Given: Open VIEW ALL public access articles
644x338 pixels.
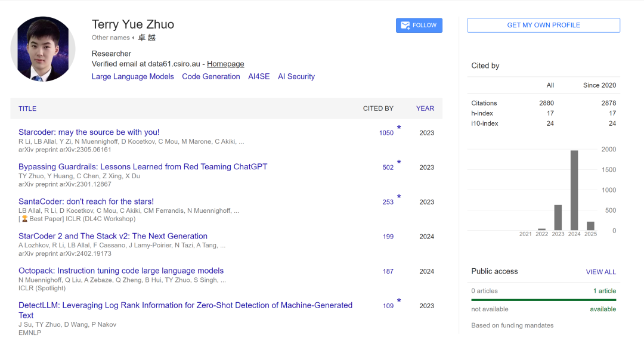Looking at the screenshot, I should 601,272.
